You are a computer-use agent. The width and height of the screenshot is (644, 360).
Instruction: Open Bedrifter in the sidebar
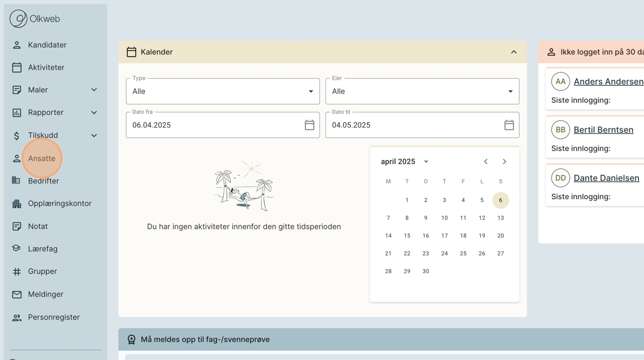[43, 181]
